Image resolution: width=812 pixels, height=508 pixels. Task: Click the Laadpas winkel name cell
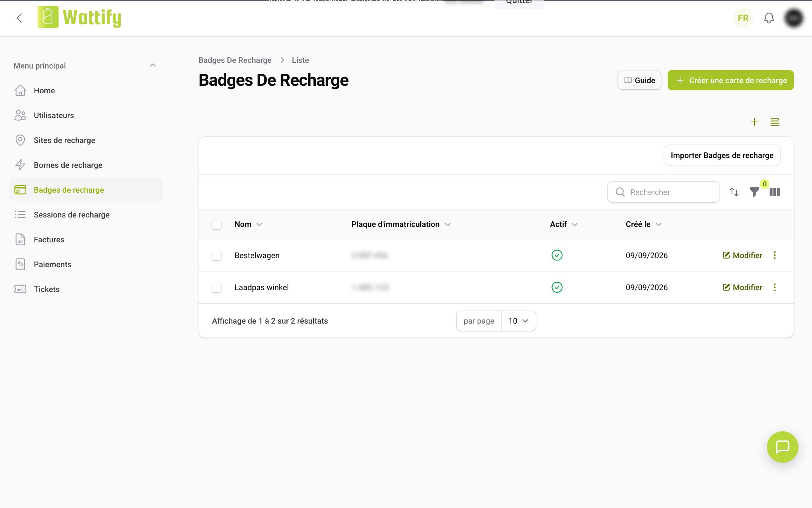click(262, 287)
